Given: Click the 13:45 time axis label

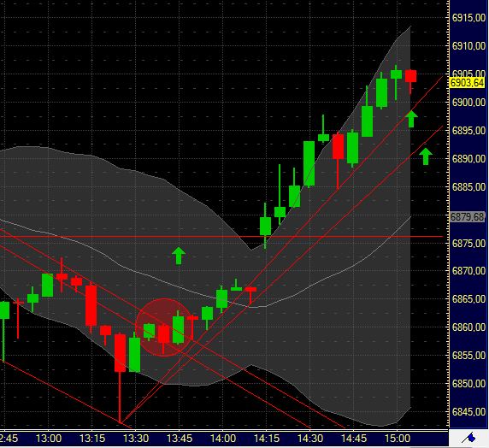Looking at the screenshot, I should 180,439.
